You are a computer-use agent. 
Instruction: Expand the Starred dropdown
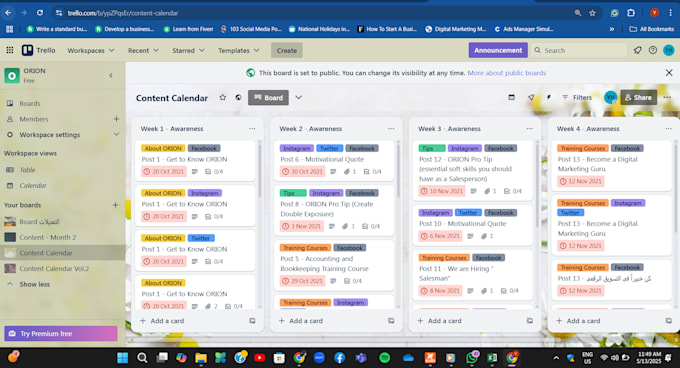click(x=188, y=50)
